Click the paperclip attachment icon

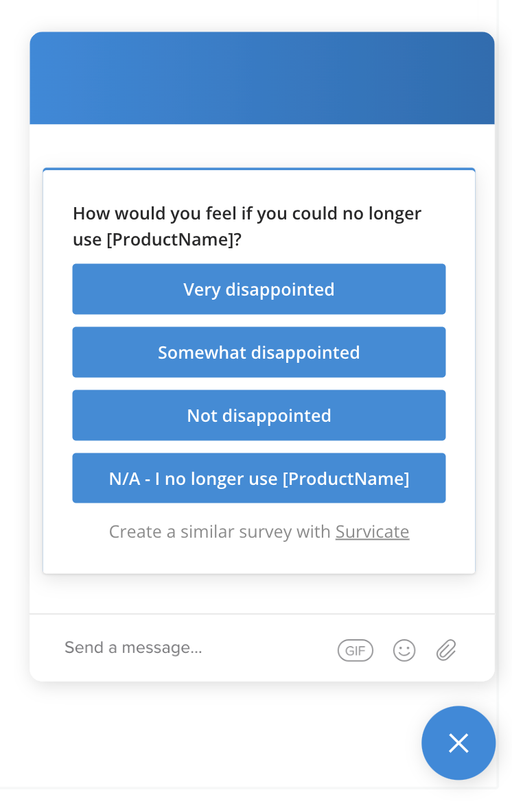tap(445, 650)
